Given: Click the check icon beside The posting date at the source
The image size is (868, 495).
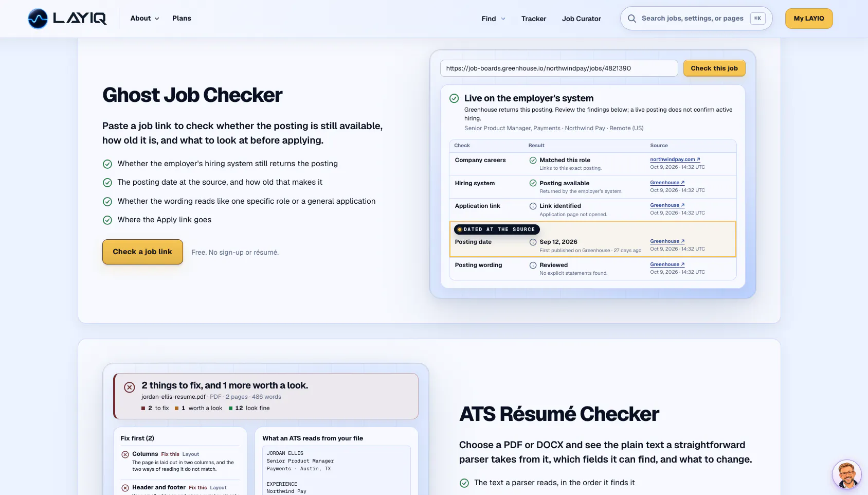Looking at the screenshot, I should [x=107, y=183].
